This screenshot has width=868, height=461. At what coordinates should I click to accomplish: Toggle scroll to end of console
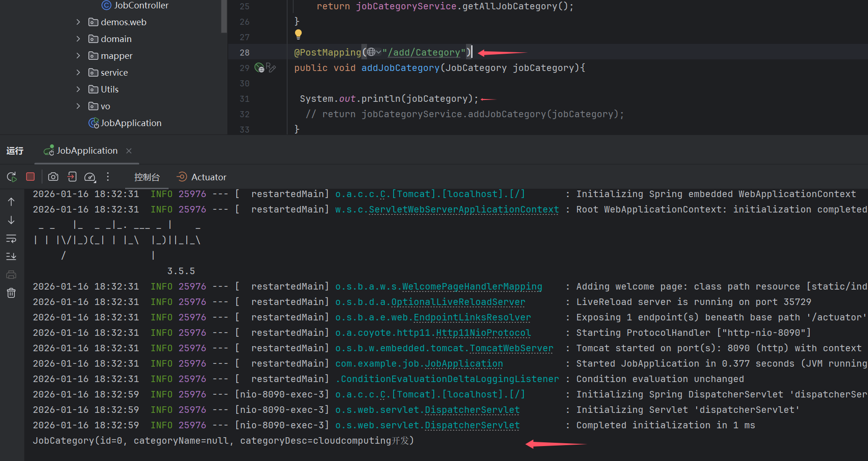pos(11,256)
